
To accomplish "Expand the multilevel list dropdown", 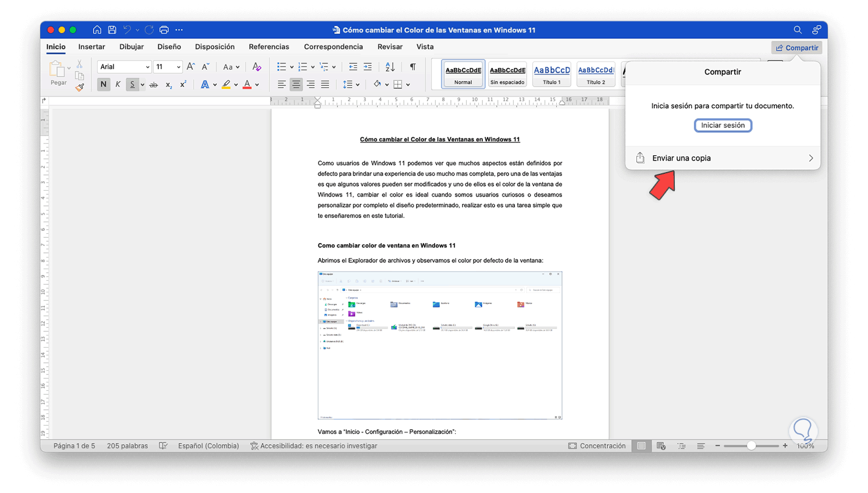I will coord(334,67).
